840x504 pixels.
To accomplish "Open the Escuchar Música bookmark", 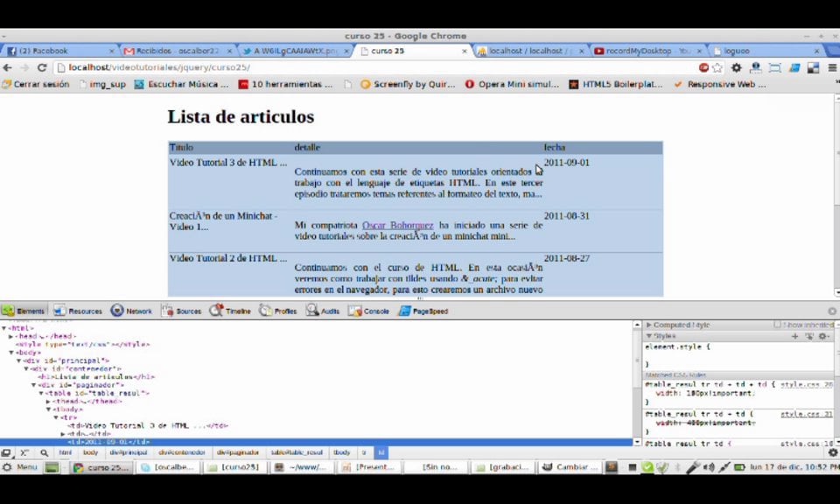I will [181, 84].
